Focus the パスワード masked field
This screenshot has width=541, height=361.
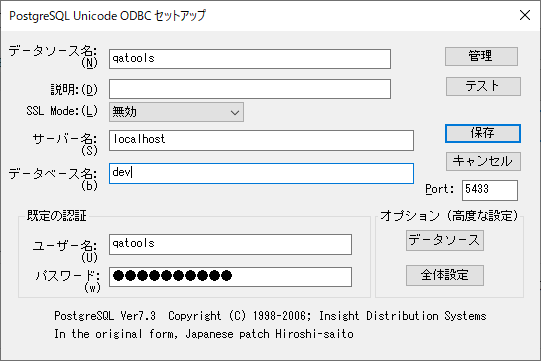230,276
